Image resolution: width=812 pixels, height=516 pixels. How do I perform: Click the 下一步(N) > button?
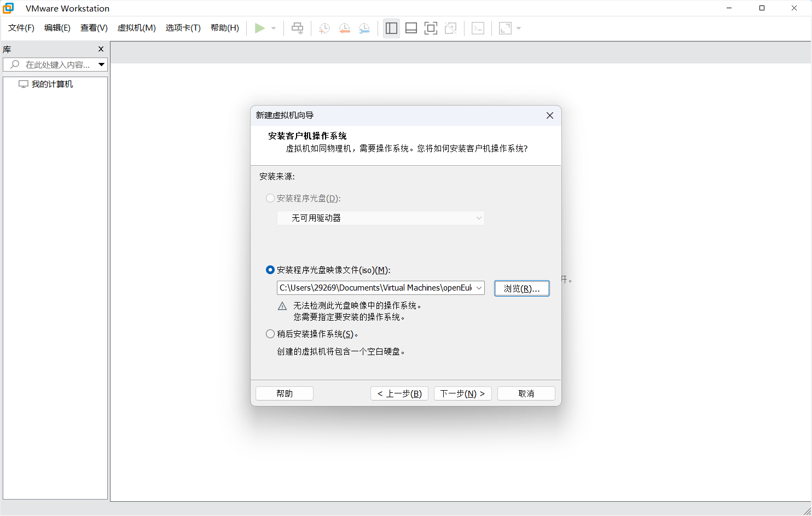click(463, 393)
